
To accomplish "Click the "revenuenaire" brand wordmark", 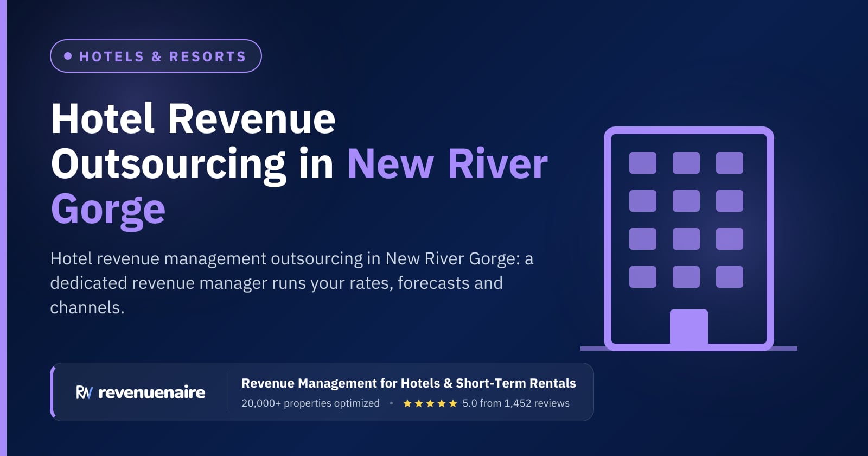I will [152, 392].
